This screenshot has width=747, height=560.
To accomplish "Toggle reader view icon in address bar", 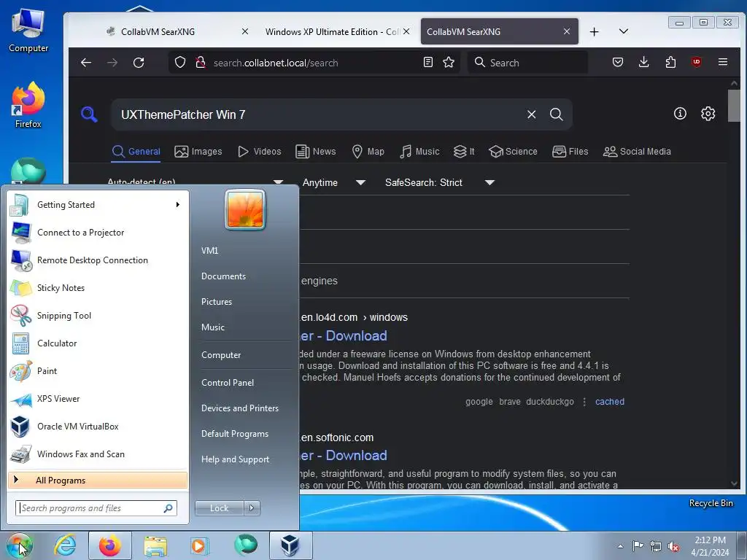I will [427, 63].
